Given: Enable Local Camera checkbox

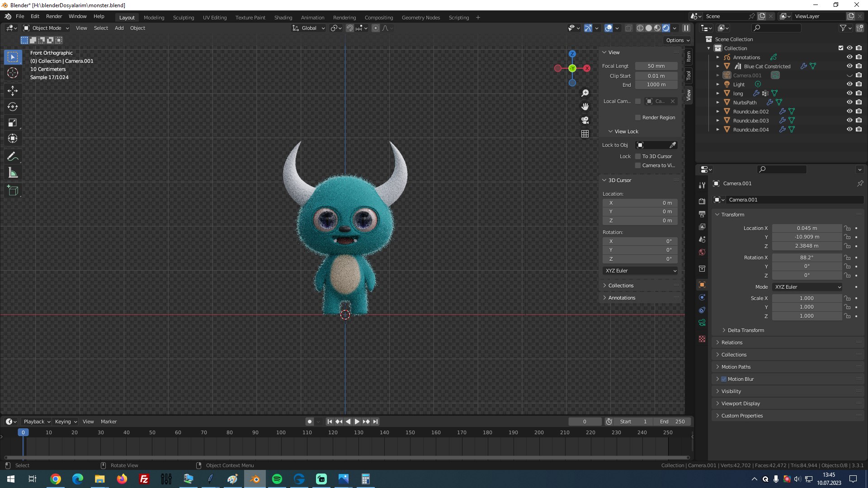Looking at the screenshot, I should pos(638,101).
